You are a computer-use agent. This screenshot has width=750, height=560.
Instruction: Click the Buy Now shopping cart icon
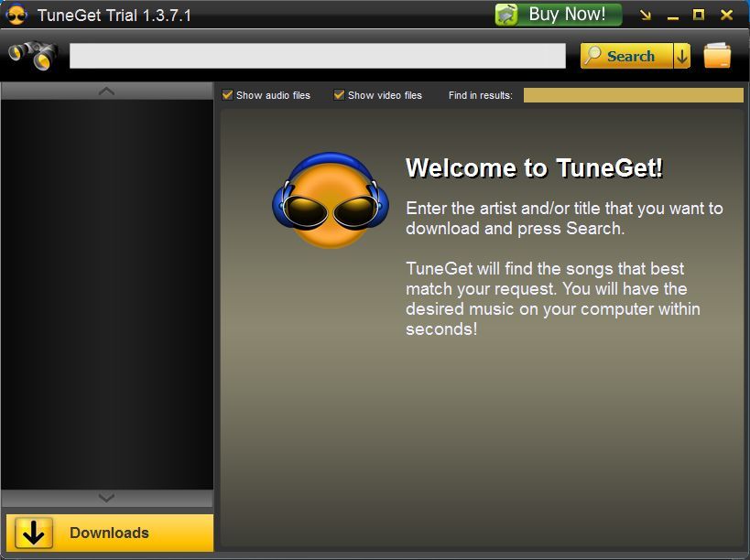point(506,15)
